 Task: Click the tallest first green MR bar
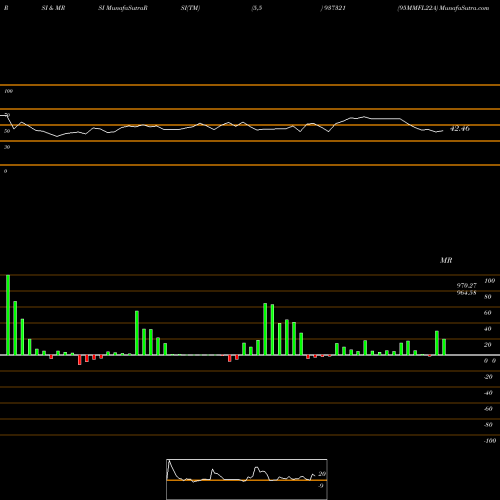tap(8, 315)
